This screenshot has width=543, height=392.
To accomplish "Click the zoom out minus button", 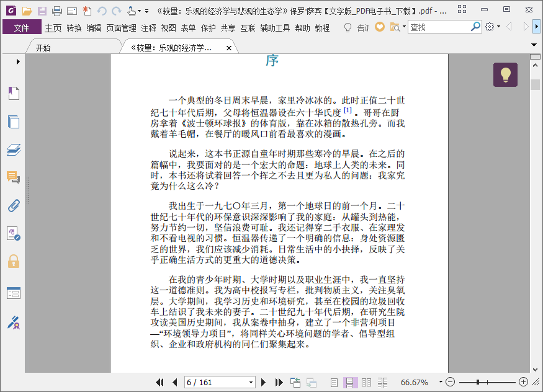I will [450, 382].
